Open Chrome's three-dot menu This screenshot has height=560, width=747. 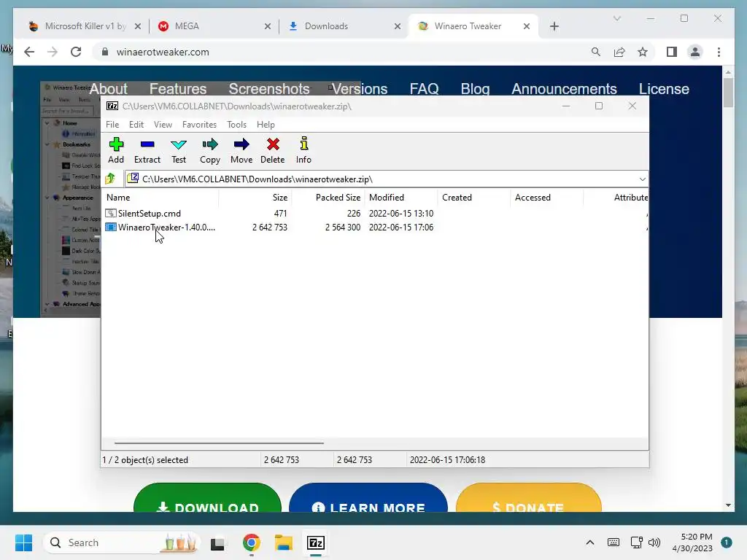click(x=719, y=52)
